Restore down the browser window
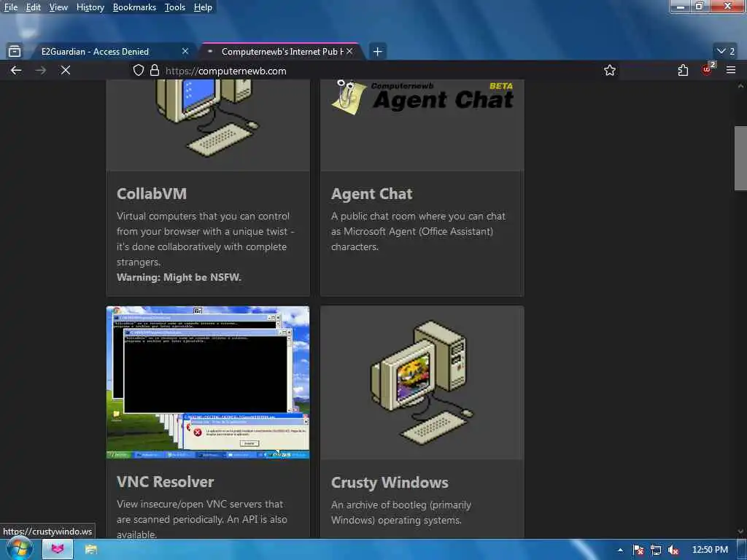The height and width of the screenshot is (560, 747). 700,6
